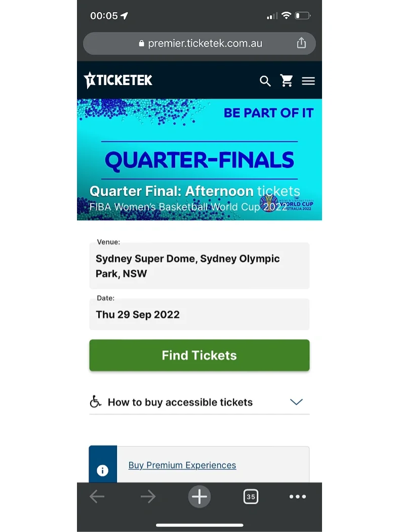Screen dimensions: 399x532
Task: Click the Ticketek logo
Action: (118, 80)
